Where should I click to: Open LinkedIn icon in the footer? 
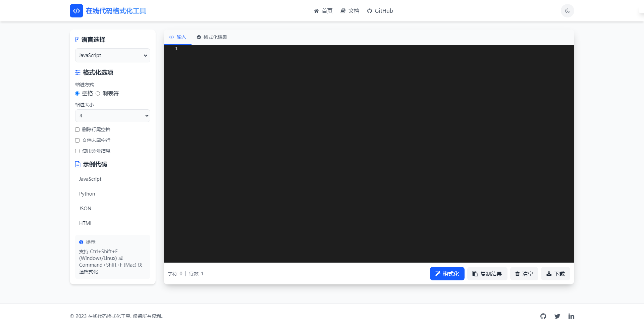[x=571, y=316]
